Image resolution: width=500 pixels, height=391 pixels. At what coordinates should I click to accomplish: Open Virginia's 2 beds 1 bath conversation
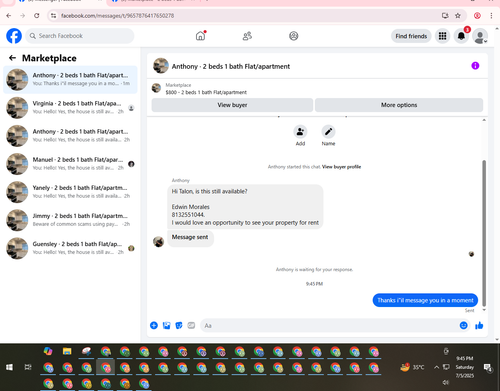click(70, 108)
